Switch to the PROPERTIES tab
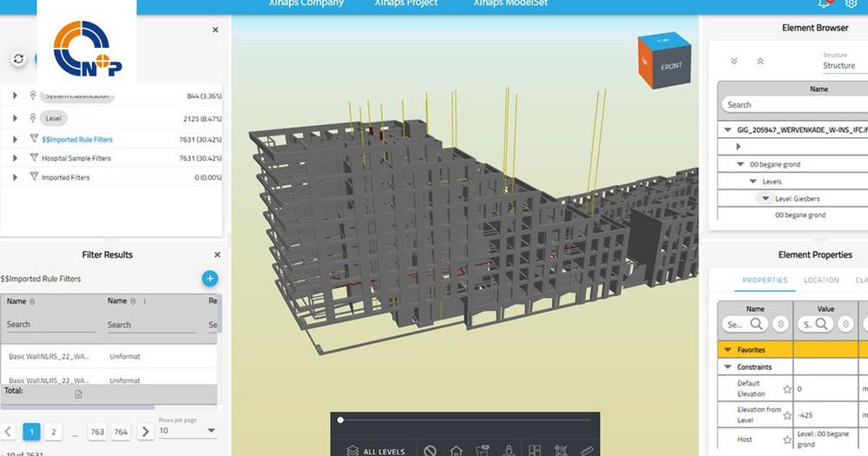Screen dimensions: 868x456 pos(765,281)
